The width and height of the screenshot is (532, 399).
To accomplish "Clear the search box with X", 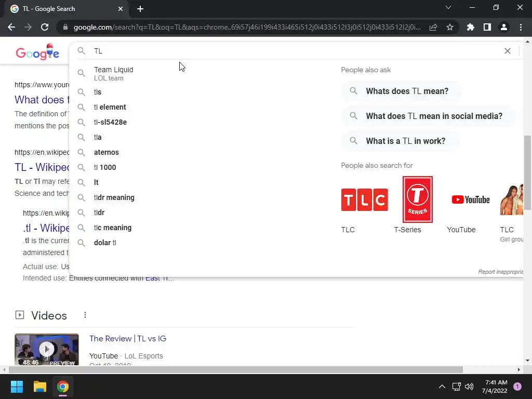I will point(507,51).
